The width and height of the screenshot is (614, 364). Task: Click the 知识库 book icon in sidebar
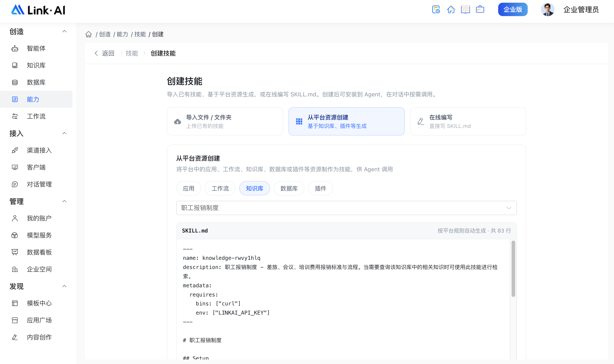[15, 65]
